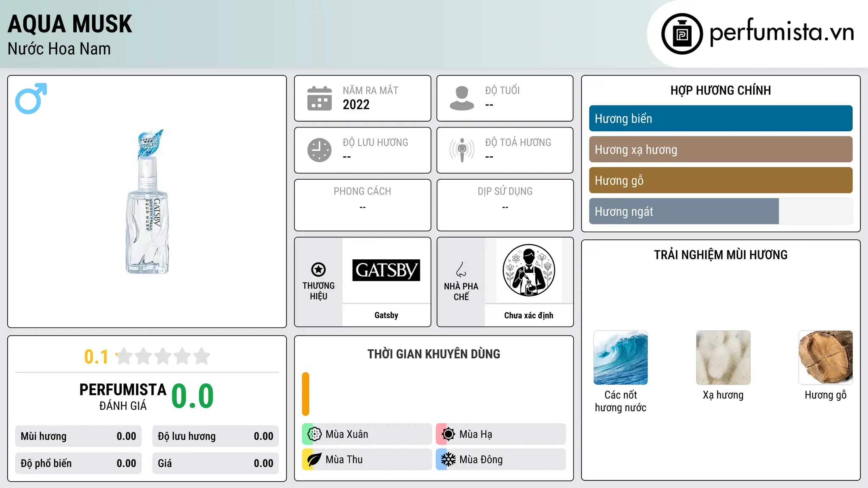Viewport: 868px width, 488px height.
Task: Click the clock icon beside ĐỘ LƯU HƯƠNG
Action: pyautogui.click(x=320, y=150)
